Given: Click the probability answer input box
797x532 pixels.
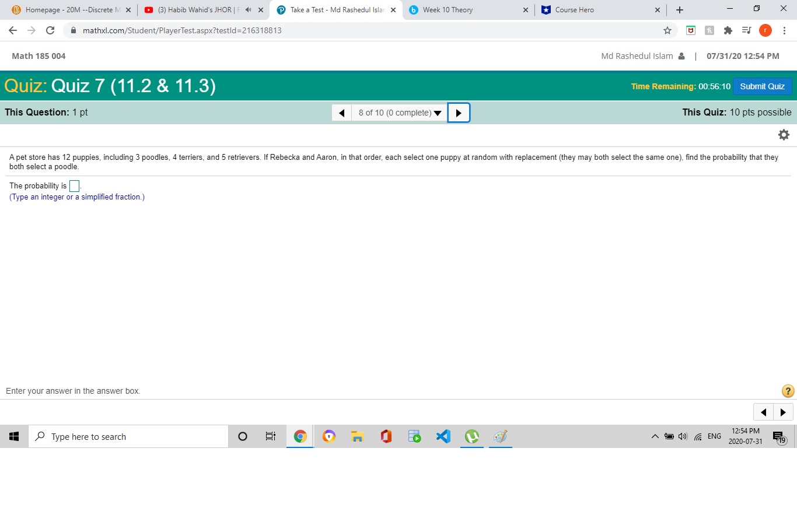Looking at the screenshot, I should pos(74,185).
